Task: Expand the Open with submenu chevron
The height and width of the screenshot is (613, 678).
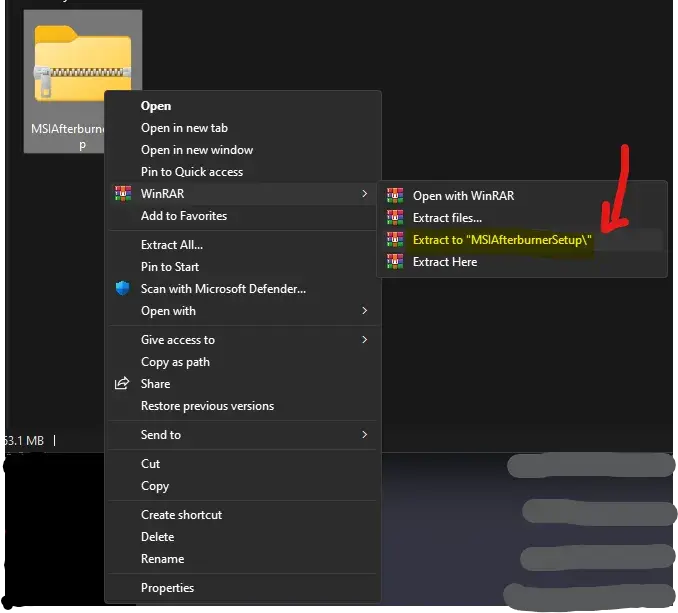Action: click(365, 311)
